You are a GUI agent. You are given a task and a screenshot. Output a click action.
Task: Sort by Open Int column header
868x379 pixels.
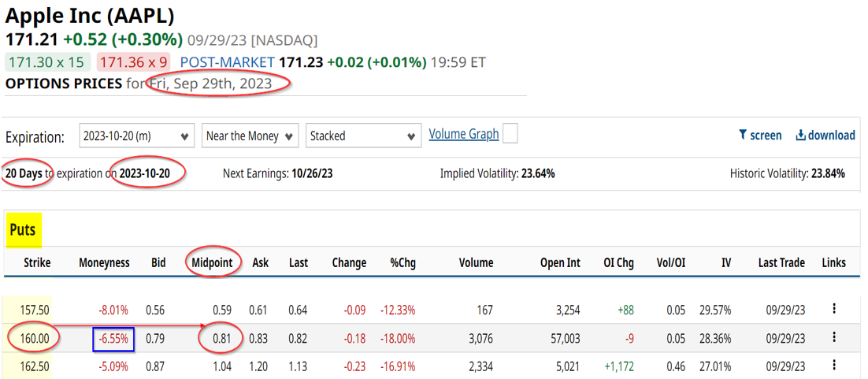coord(560,262)
